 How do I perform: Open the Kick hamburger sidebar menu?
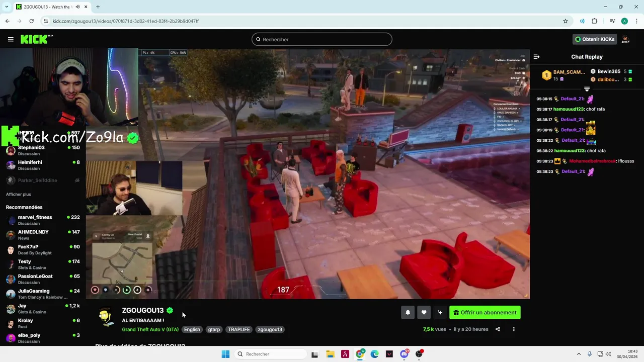pos(11,39)
